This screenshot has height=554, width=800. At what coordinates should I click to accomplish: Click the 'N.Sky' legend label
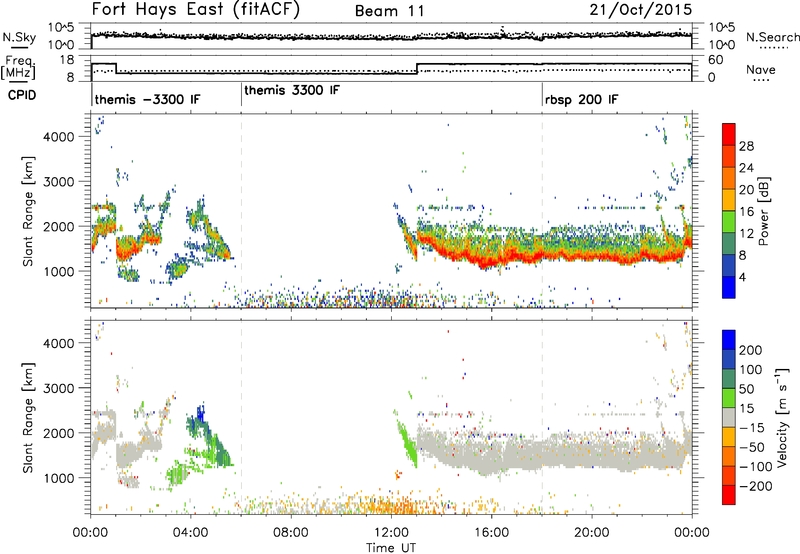click(x=19, y=37)
